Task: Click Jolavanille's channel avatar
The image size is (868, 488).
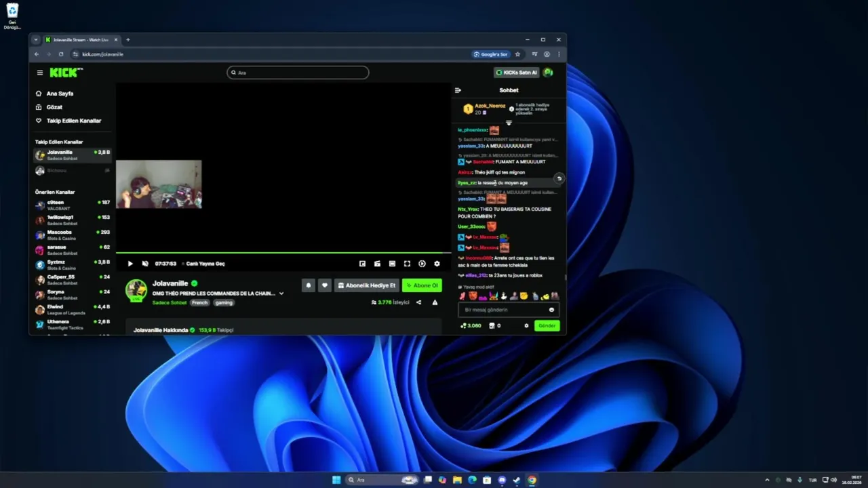Action: point(136,290)
